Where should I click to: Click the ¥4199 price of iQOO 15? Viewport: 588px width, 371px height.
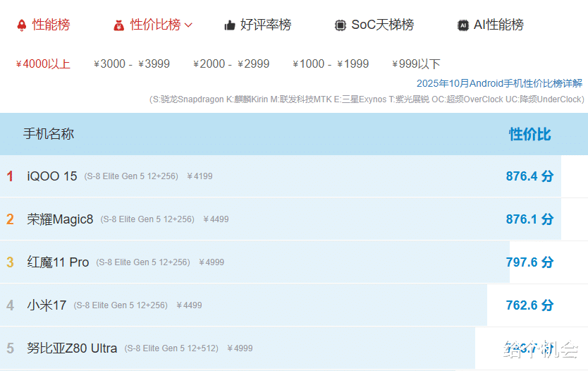tap(200, 176)
